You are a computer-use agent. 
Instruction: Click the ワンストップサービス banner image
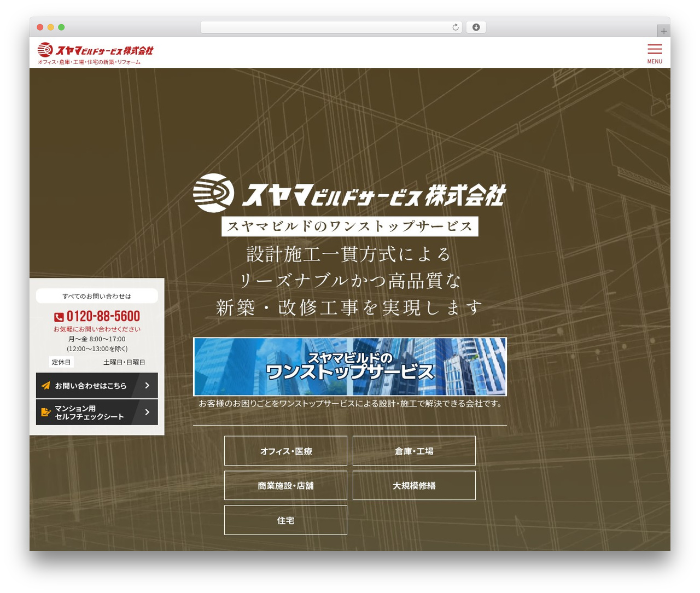pyautogui.click(x=350, y=367)
